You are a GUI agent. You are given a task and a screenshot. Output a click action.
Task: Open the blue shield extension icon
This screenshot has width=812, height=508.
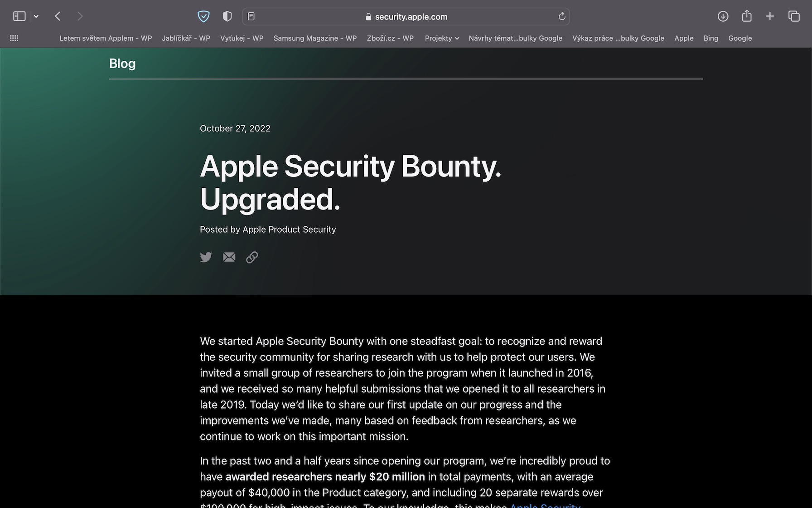[x=203, y=16]
